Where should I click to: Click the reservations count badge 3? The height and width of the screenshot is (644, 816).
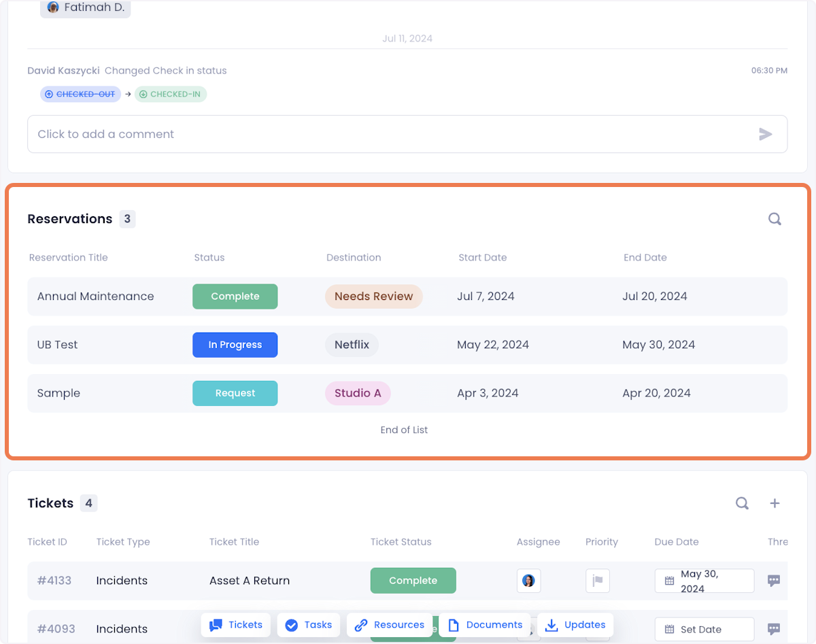coord(127,219)
